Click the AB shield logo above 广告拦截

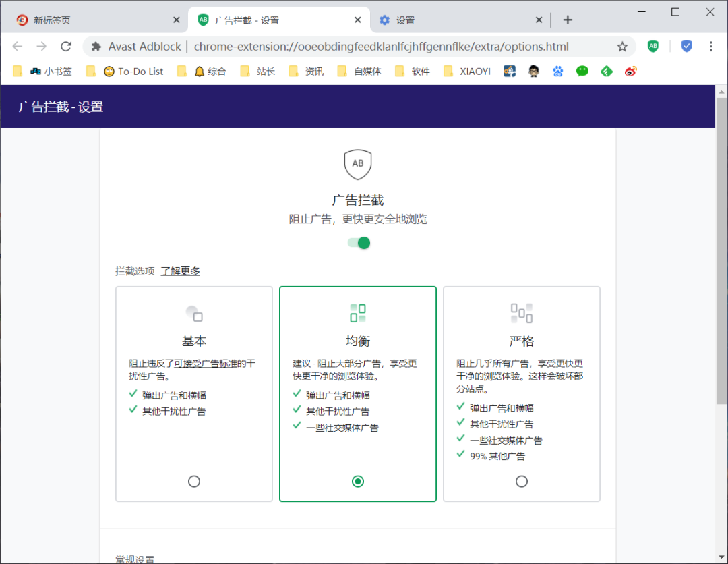(358, 164)
